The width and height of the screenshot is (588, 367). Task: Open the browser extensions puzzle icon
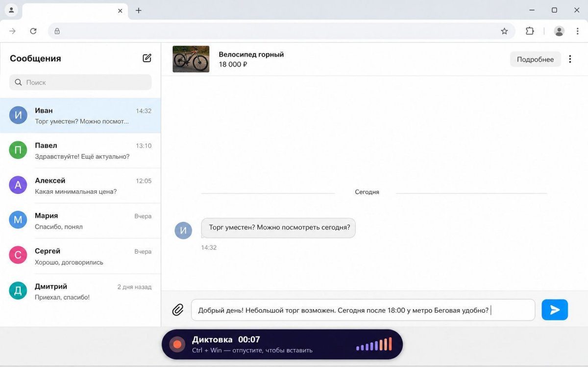(x=530, y=31)
